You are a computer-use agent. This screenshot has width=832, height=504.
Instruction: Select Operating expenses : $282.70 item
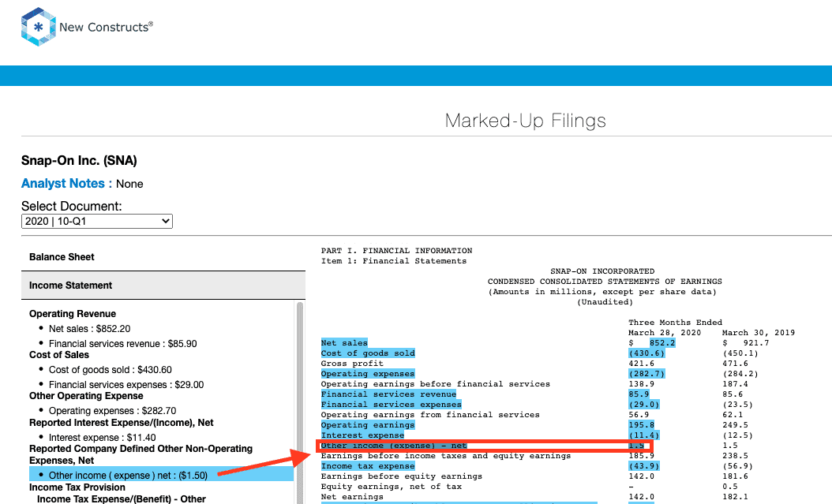(x=113, y=411)
